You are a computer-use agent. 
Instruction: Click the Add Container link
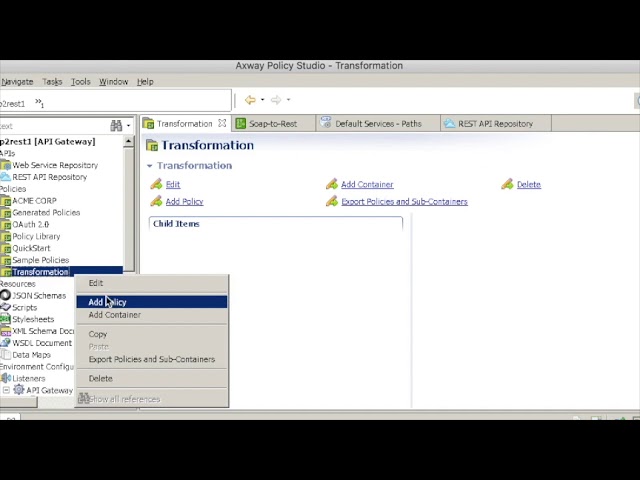coord(367,184)
